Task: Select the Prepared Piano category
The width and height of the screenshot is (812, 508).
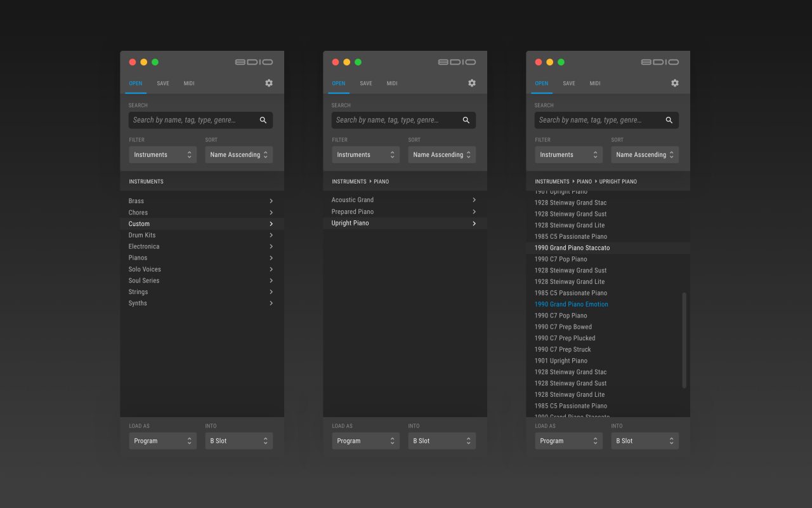Action: 353,211
